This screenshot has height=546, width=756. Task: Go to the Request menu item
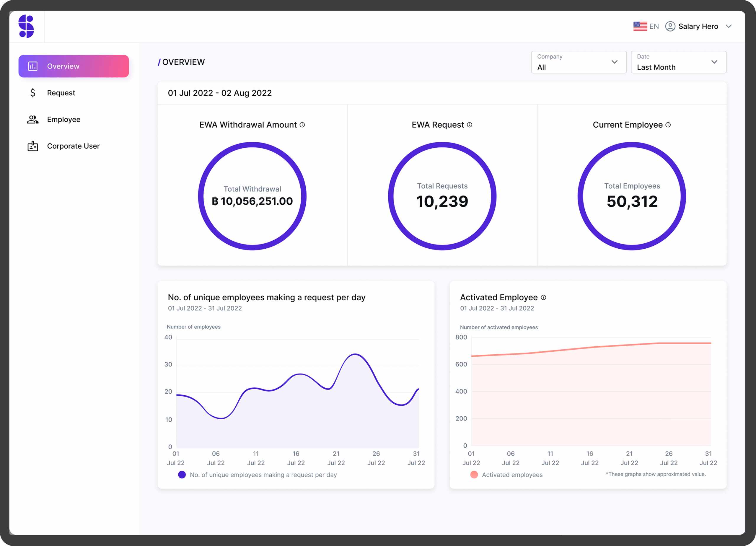pos(61,93)
